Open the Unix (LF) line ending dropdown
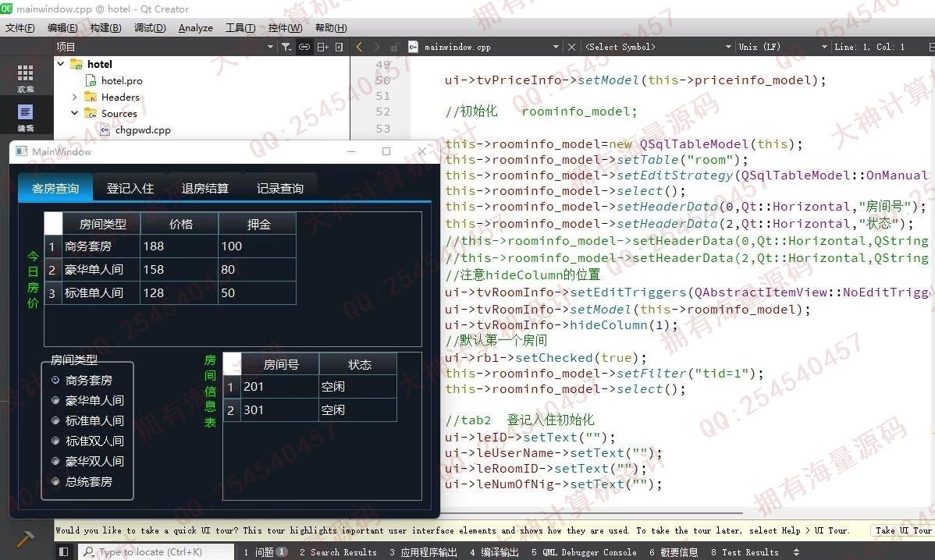Screen dimensions: 935x560 [x=824, y=47]
